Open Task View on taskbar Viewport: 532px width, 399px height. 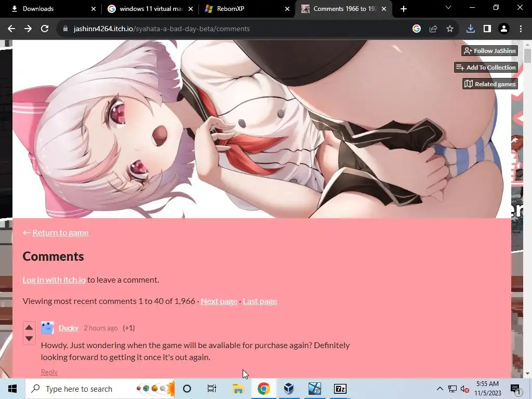click(212, 389)
